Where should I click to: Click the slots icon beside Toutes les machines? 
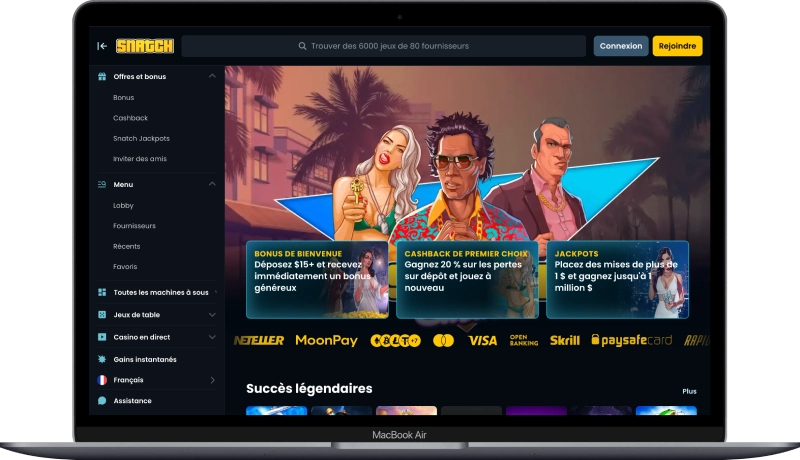coord(102,292)
